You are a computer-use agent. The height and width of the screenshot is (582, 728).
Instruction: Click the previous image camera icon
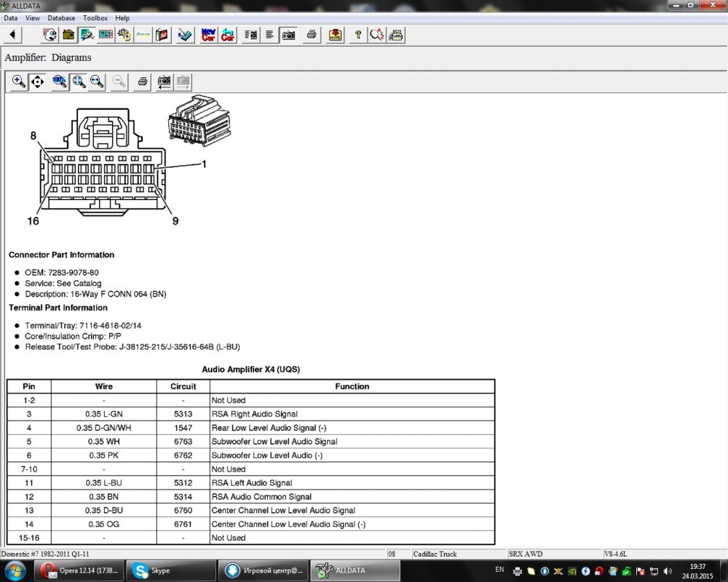[165, 81]
